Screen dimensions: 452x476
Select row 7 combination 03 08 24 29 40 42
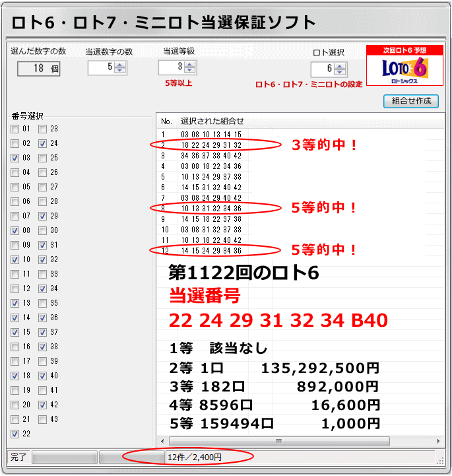pos(211,198)
